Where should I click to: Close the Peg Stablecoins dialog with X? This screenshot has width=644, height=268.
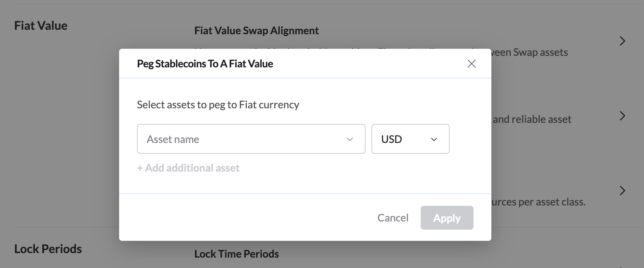(471, 64)
